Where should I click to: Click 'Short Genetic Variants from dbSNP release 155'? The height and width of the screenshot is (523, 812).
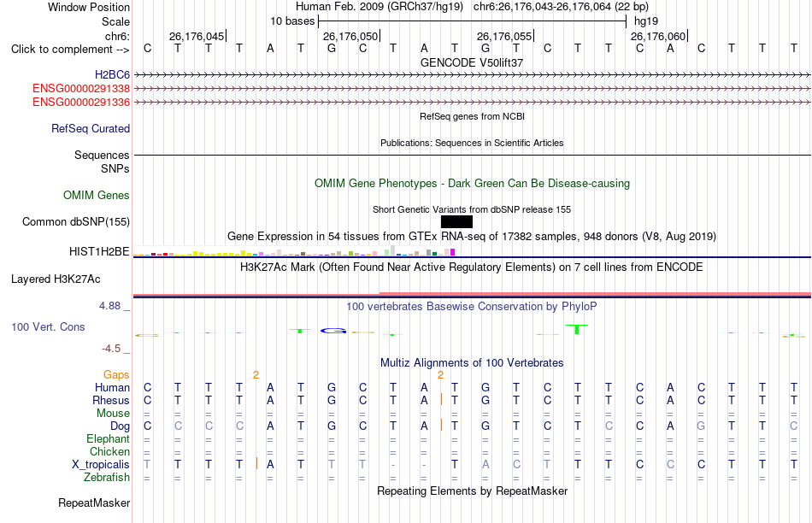click(x=472, y=209)
